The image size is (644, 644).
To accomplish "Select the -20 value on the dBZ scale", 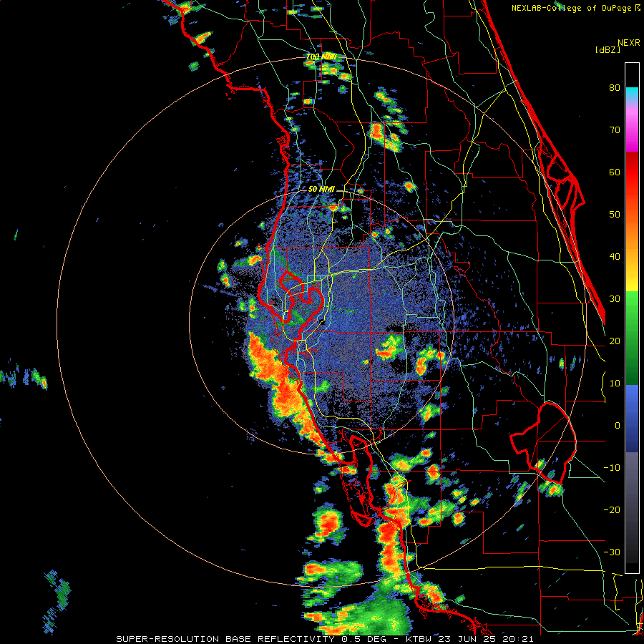I will pyautogui.click(x=612, y=509).
